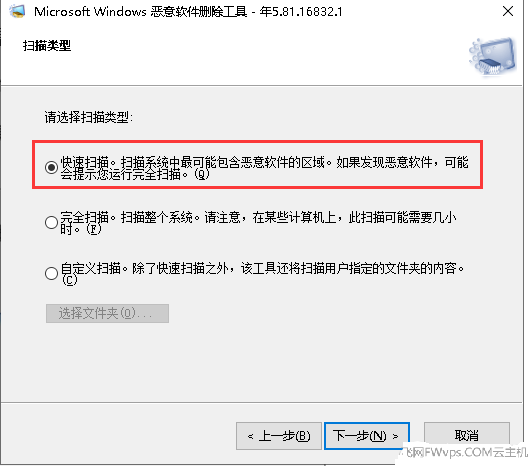
Task: Click the quick scan description text
Action: tap(265, 168)
